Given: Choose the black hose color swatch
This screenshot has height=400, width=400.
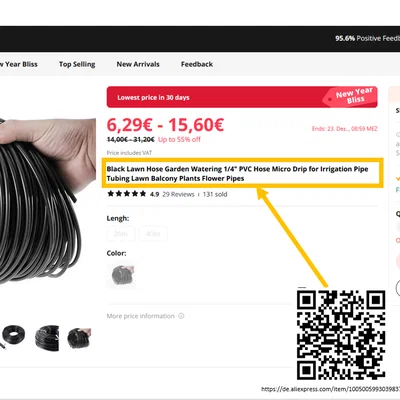Looking at the screenshot, I should 121,275.
